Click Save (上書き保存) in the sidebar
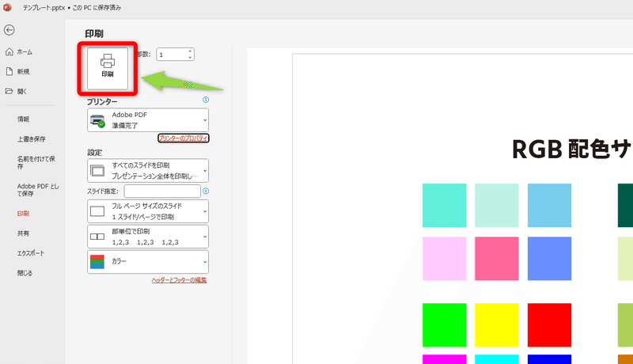 pos(32,138)
